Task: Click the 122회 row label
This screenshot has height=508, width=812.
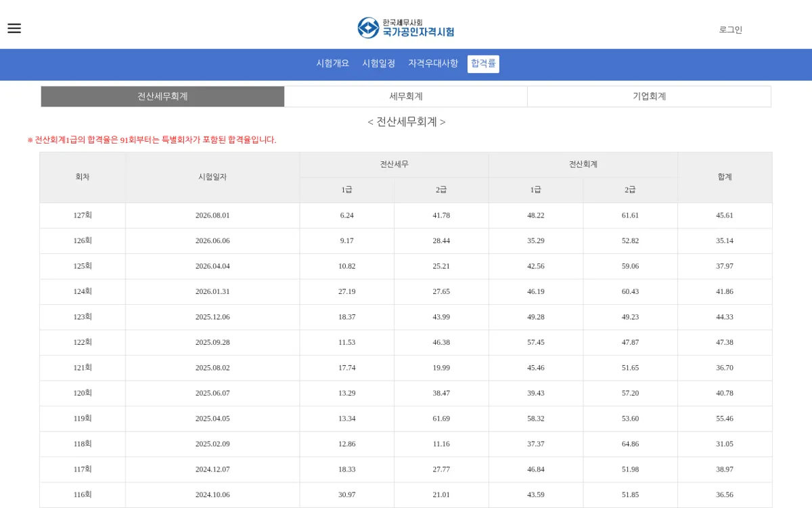Action: tap(83, 342)
